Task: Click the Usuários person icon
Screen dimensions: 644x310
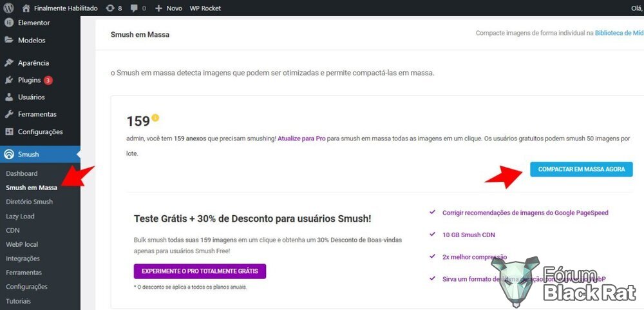Action: [x=8, y=97]
